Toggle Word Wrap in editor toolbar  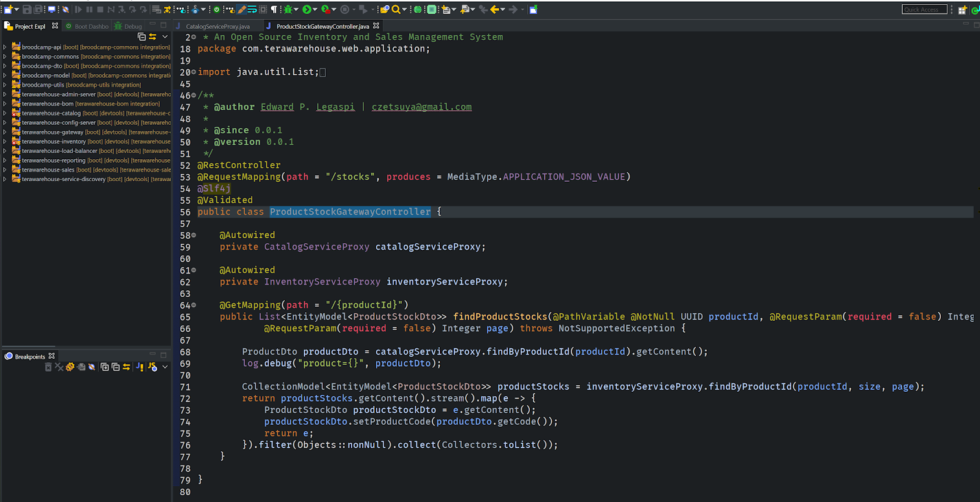click(x=252, y=9)
